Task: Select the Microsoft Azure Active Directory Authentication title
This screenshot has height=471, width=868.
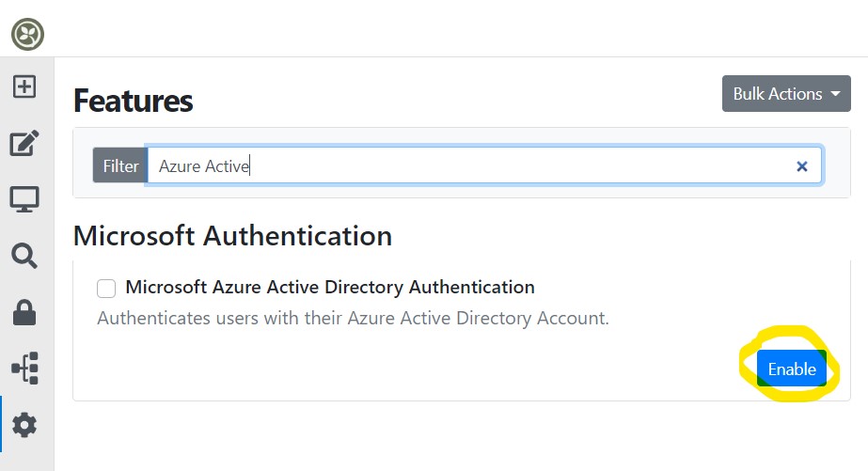Action: click(330, 288)
